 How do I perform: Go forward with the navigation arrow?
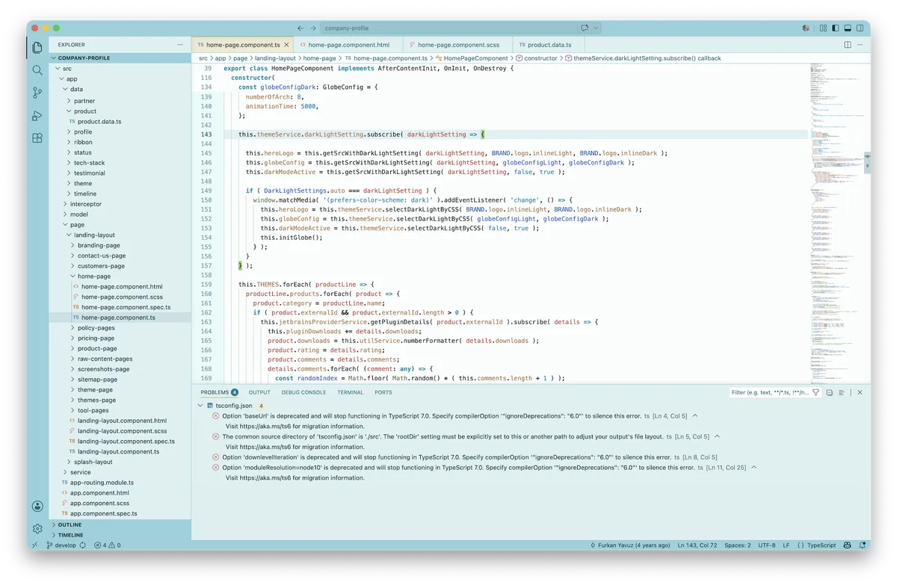pyautogui.click(x=314, y=28)
